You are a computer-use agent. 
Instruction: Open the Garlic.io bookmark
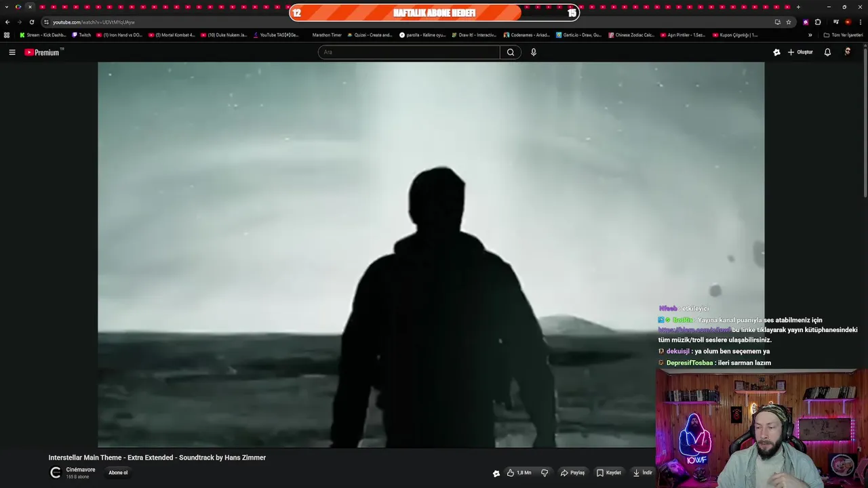click(x=579, y=35)
